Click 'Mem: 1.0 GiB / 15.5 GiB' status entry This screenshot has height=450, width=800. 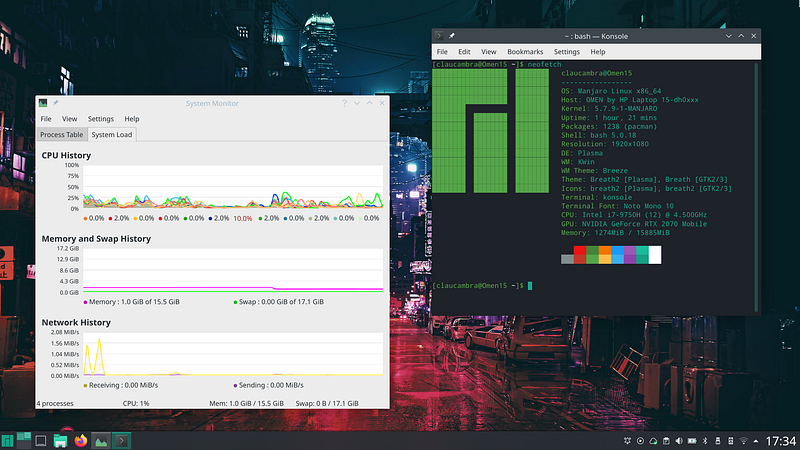click(x=246, y=404)
